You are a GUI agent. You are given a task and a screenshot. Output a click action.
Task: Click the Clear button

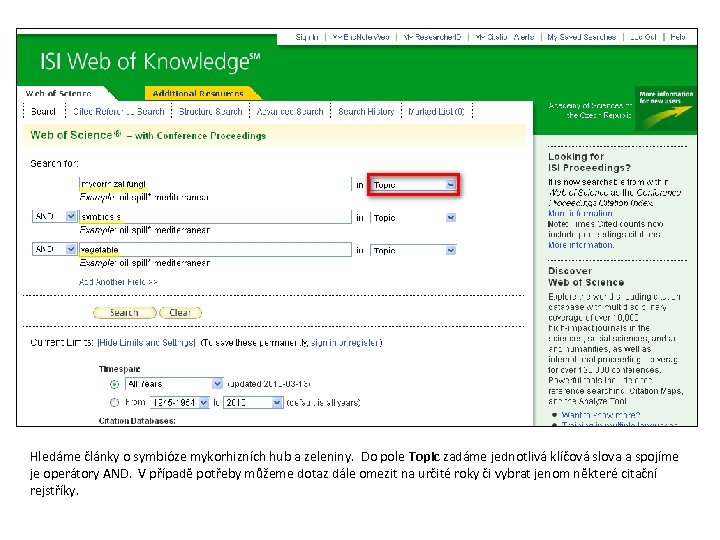180,313
